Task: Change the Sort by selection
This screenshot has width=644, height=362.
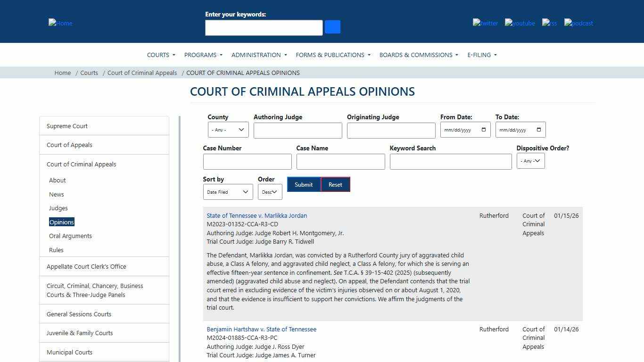Action: [x=228, y=192]
